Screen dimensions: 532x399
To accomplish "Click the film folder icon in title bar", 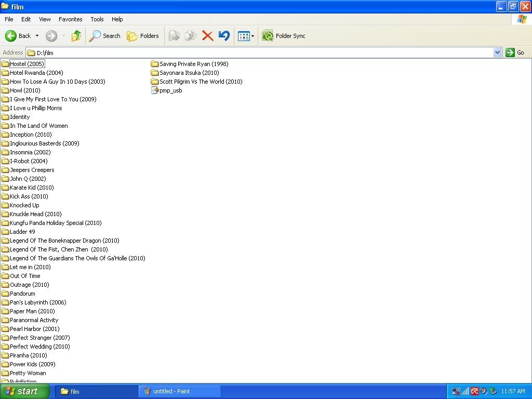I will (5, 6).
